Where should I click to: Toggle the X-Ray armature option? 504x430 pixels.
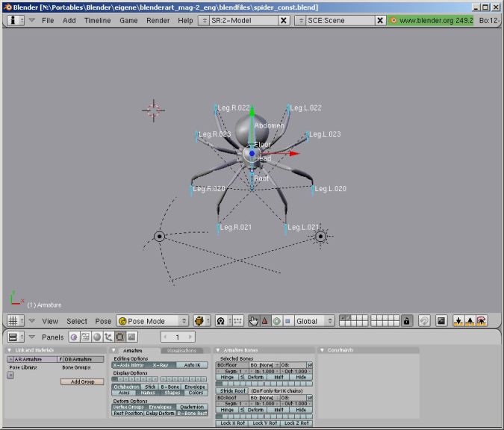161,365
